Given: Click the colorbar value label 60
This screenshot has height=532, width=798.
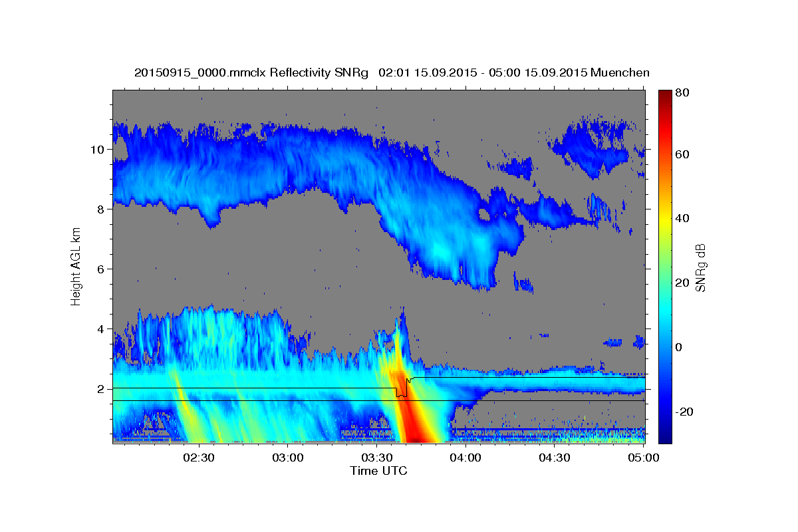Looking at the screenshot, I should point(682,154).
